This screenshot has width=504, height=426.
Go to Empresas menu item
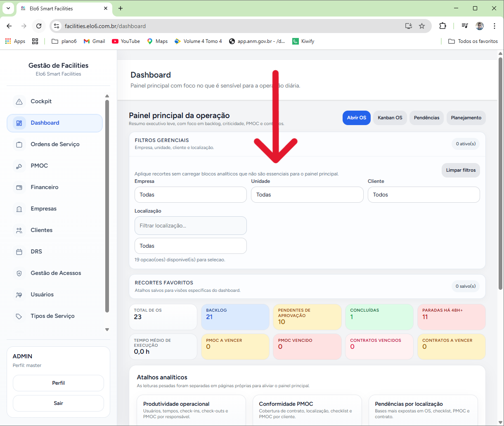pos(54,209)
